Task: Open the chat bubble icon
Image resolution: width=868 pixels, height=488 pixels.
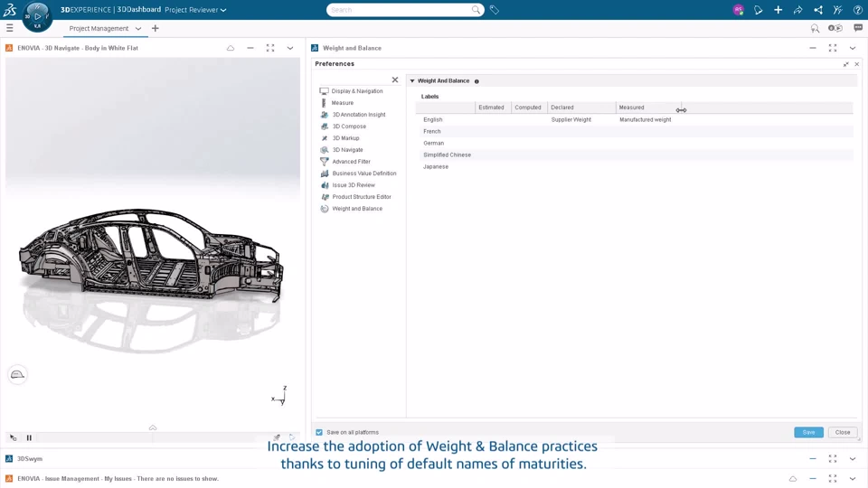Action: (858, 28)
